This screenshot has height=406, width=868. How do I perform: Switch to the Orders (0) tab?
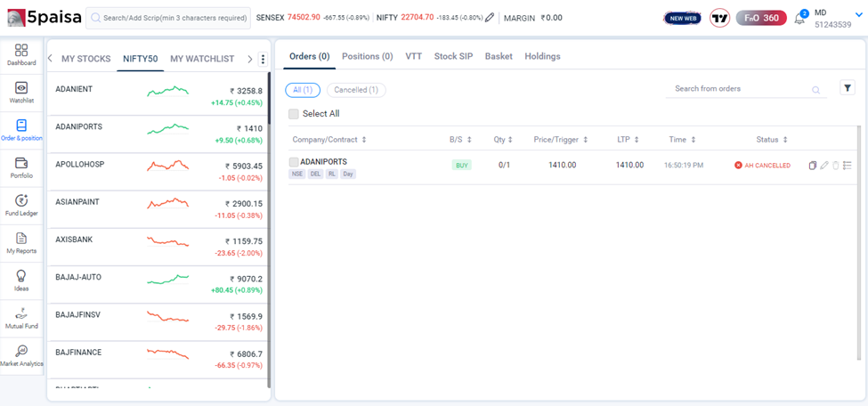pos(310,56)
